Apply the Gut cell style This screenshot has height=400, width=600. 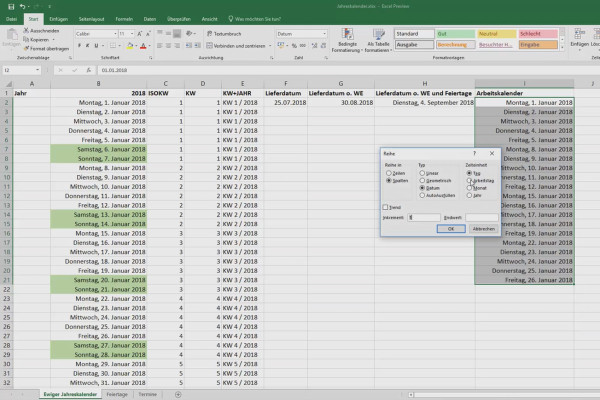click(455, 34)
